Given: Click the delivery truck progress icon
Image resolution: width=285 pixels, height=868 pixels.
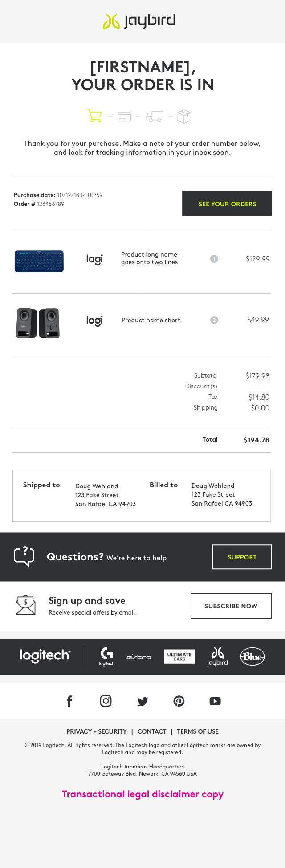Looking at the screenshot, I should [x=155, y=117].
